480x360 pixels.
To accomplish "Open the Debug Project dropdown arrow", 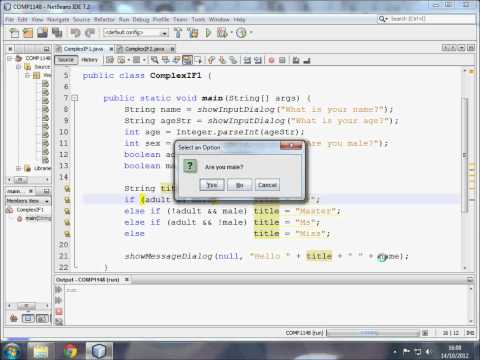I will [231, 33].
